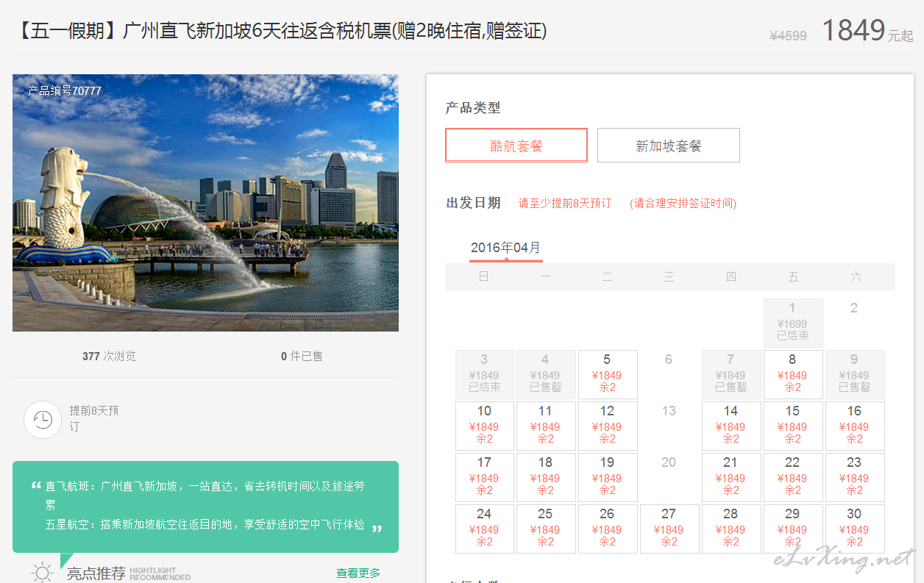Image resolution: width=924 pixels, height=583 pixels.
Task: Click sold-out April 9 date cell
Action: click(855, 374)
